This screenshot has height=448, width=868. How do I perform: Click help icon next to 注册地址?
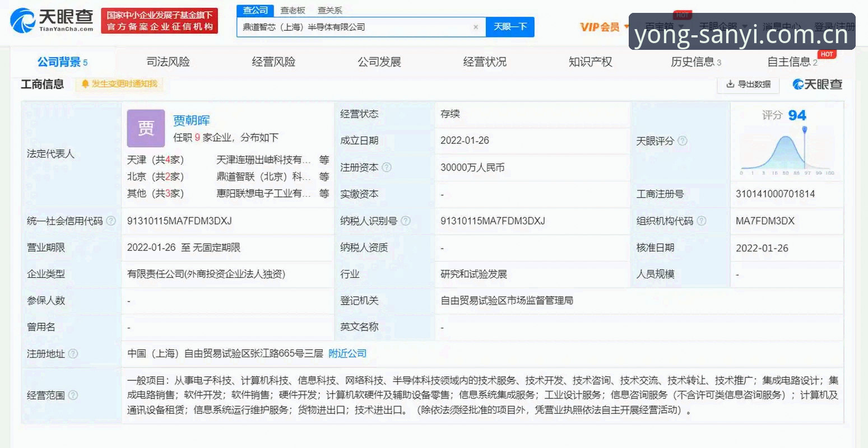click(73, 353)
